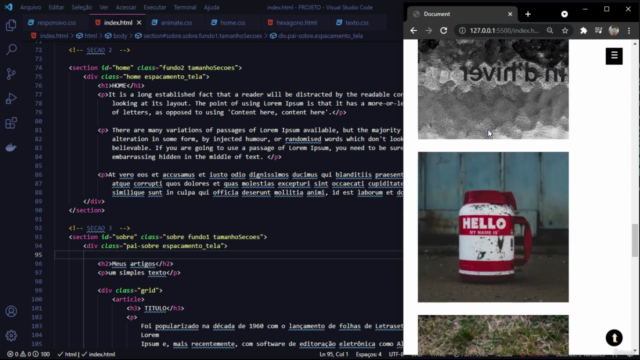
Task: Click UTF-8 encoding status entry
Action: click(x=396, y=354)
